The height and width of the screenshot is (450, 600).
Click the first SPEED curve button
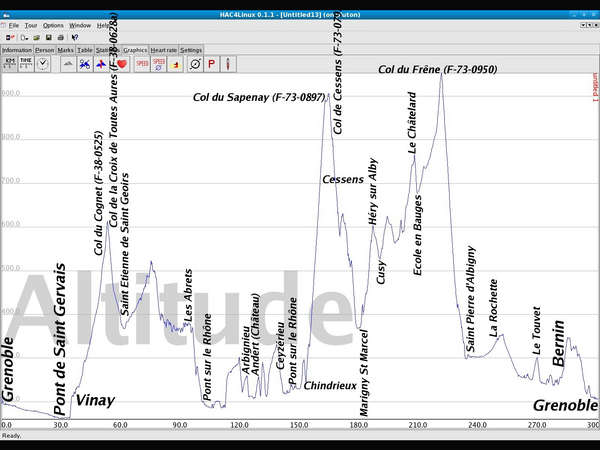point(141,64)
